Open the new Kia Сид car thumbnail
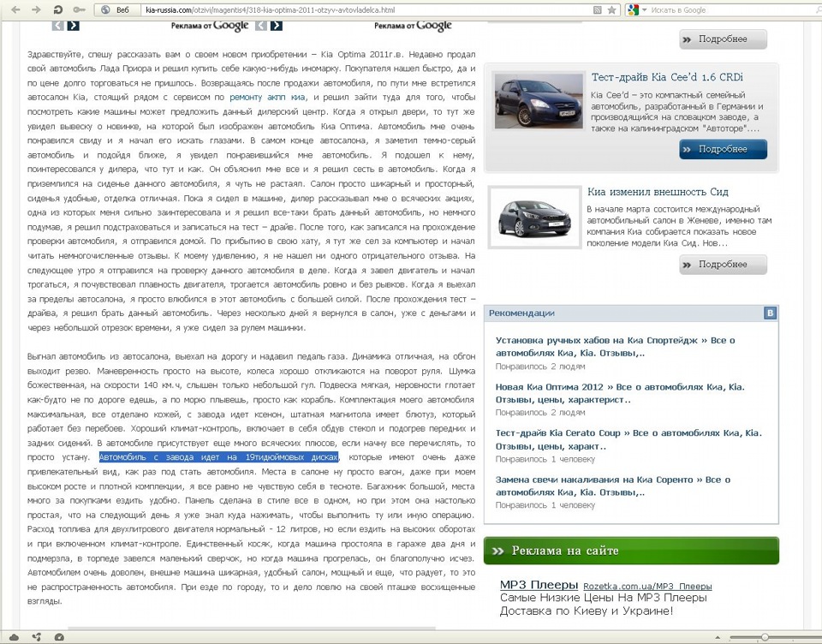Image resolution: width=822 pixels, height=644 pixels. click(x=534, y=217)
